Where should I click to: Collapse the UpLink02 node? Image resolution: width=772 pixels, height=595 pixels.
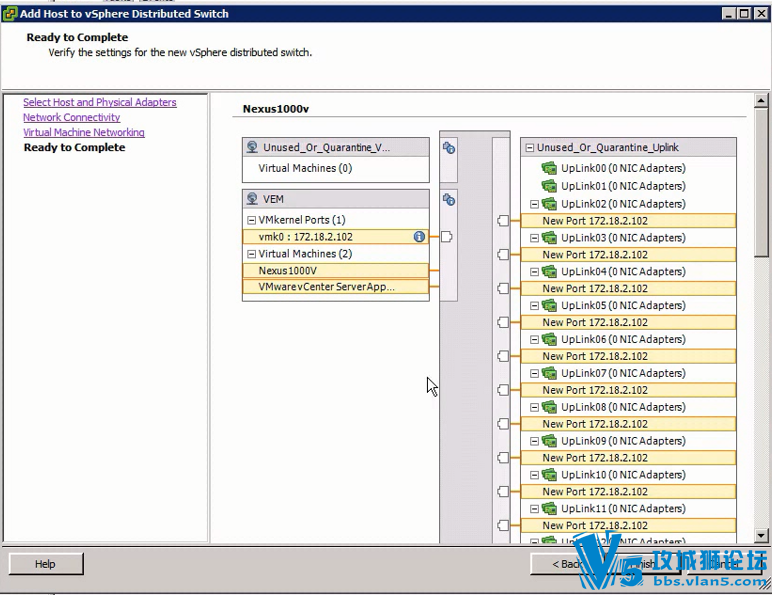click(x=534, y=204)
